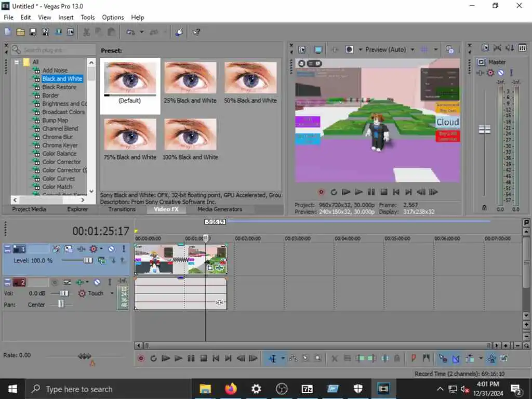The image size is (532, 399).
Task: Open Firefox from the Windows taskbar
Action: (231, 389)
